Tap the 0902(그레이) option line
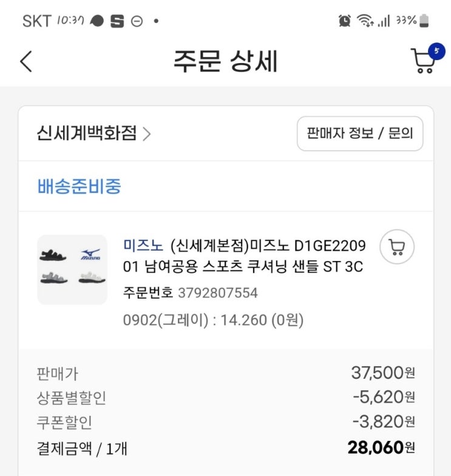Image resolution: width=451 pixels, height=476 pixels. point(212,320)
